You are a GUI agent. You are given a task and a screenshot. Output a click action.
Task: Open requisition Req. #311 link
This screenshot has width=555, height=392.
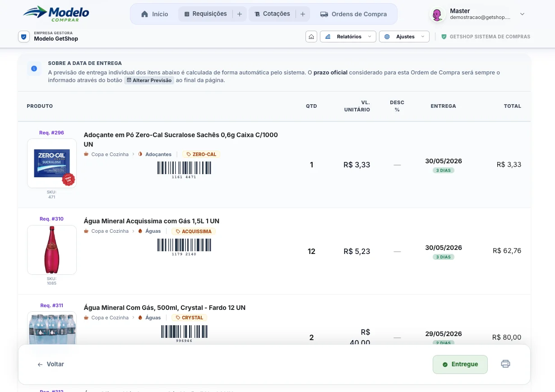coord(51,305)
